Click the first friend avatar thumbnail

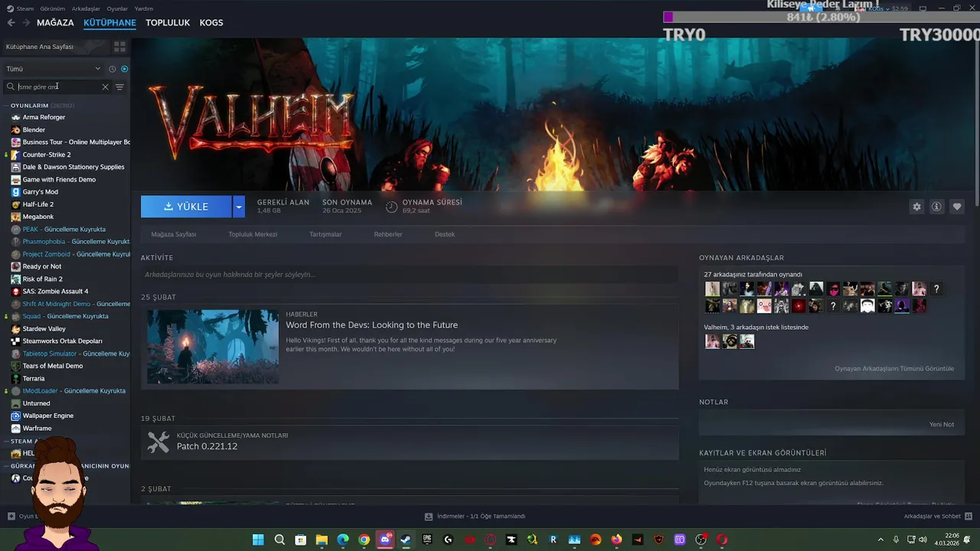712,289
